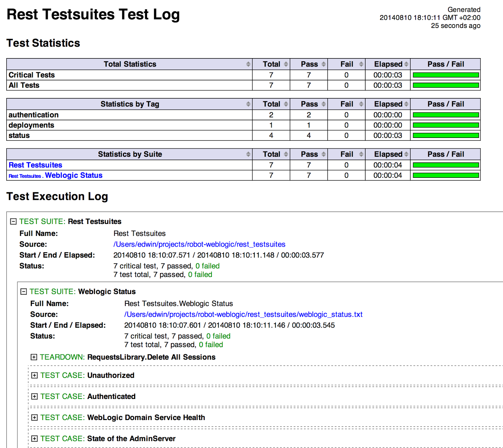
Task: Expand the TEARDOWN Delete All Sessions keyword
Action: [34, 357]
